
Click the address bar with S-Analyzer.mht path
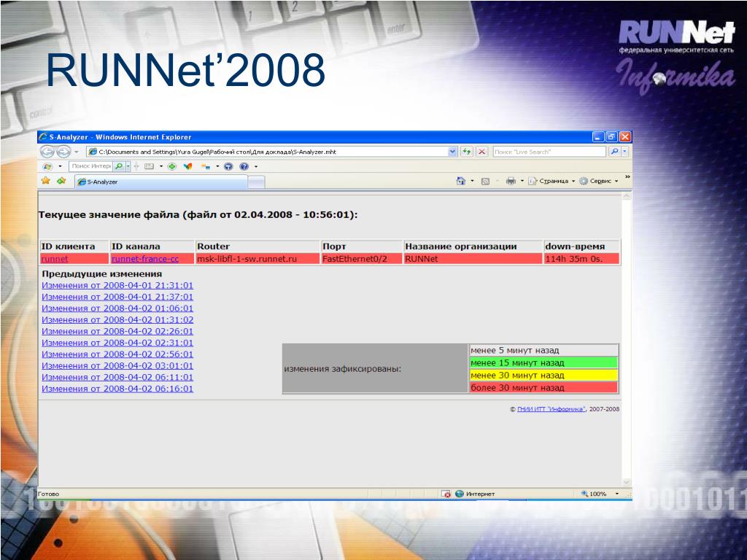267,152
